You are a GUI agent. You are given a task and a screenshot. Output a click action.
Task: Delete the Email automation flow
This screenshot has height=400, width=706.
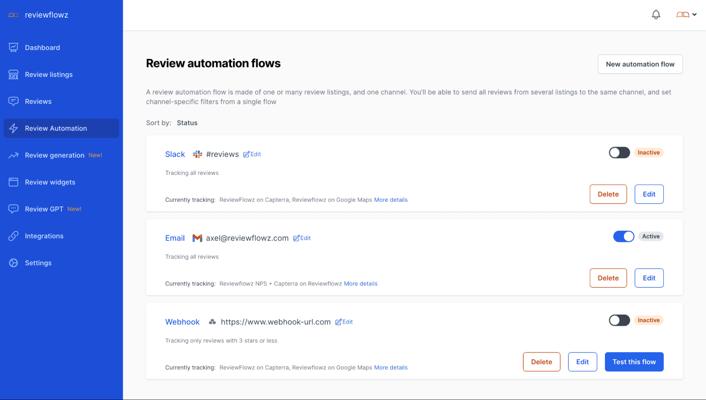pos(607,278)
